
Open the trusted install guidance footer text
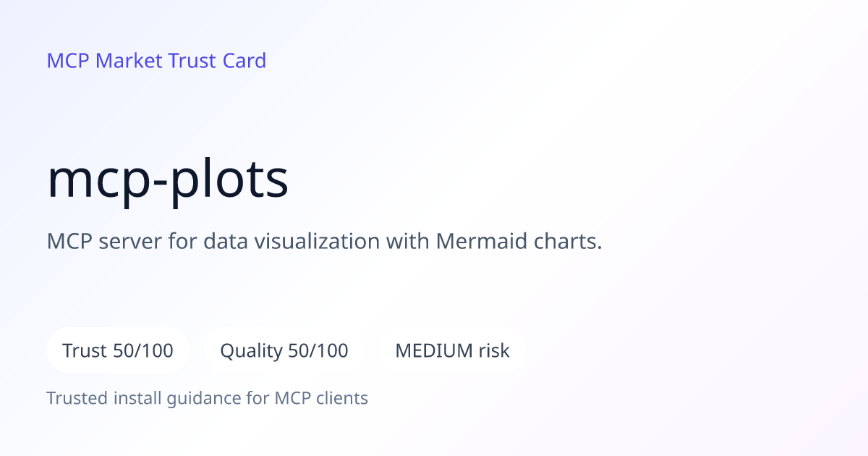pos(208,398)
